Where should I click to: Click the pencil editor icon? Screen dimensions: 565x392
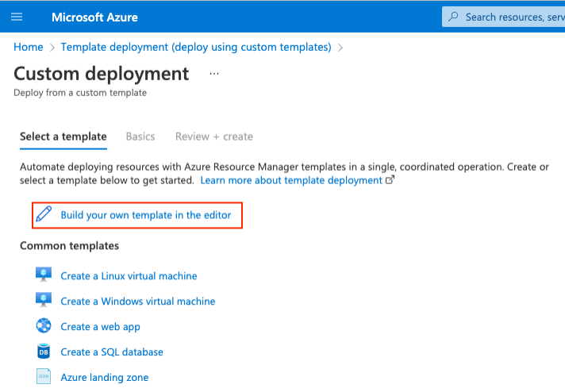click(x=44, y=214)
